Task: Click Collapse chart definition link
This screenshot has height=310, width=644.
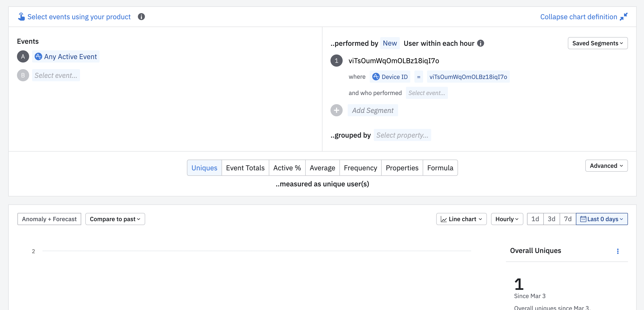Action: point(578,17)
